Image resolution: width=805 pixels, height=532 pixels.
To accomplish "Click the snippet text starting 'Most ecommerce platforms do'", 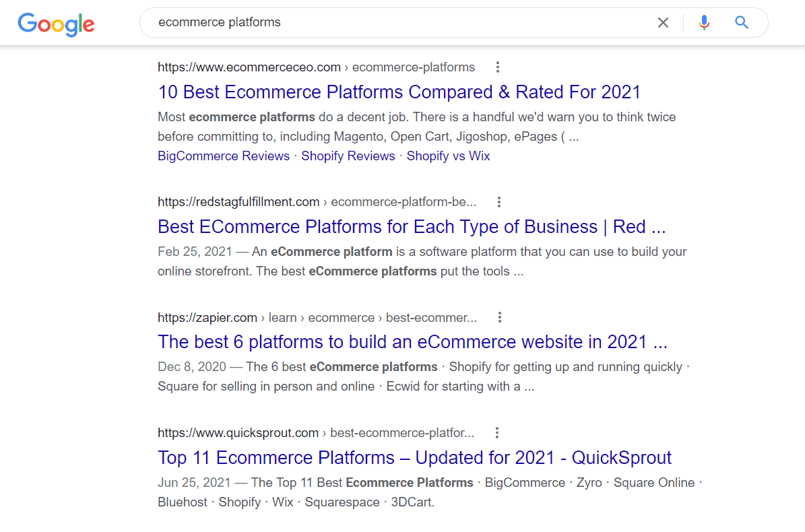I will pos(416,127).
